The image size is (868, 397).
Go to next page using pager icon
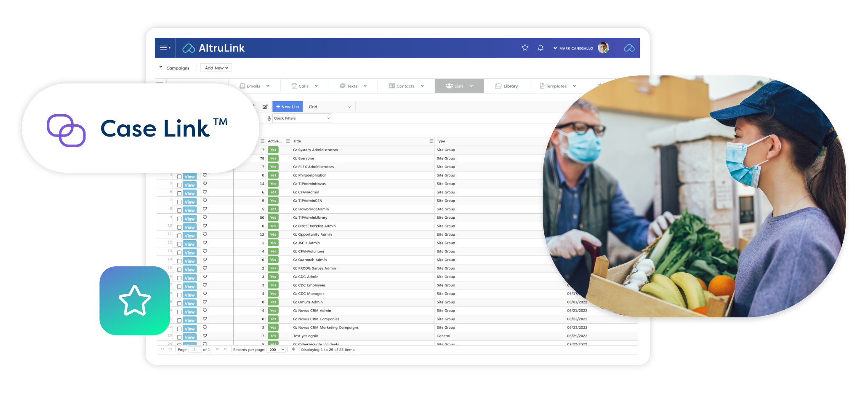[218, 349]
